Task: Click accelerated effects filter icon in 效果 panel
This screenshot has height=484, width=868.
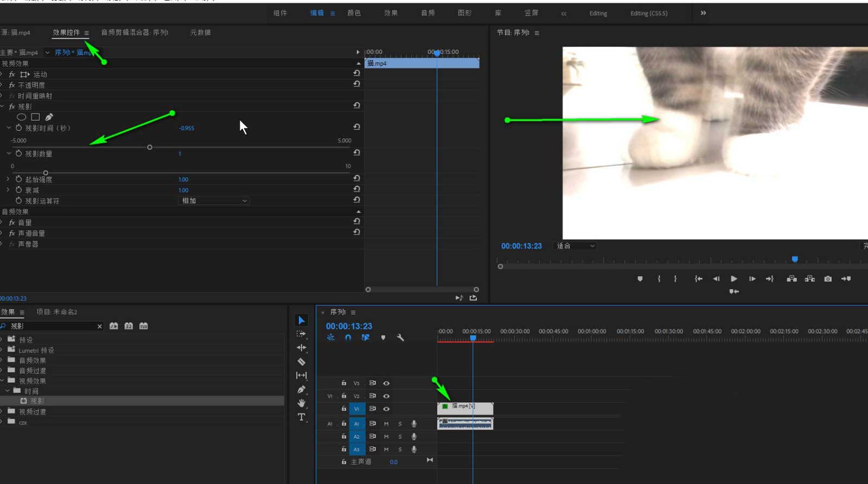Action: click(x=114, y=326)
